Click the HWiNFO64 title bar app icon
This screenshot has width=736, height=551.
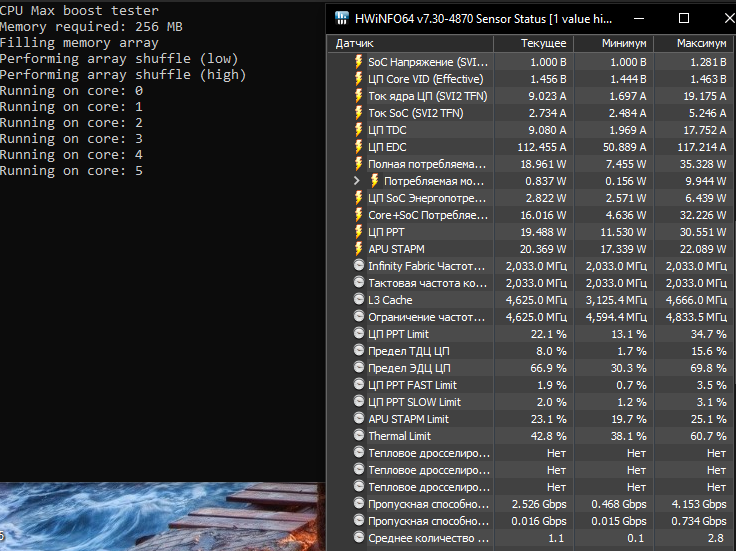click(x=342, y=18)
